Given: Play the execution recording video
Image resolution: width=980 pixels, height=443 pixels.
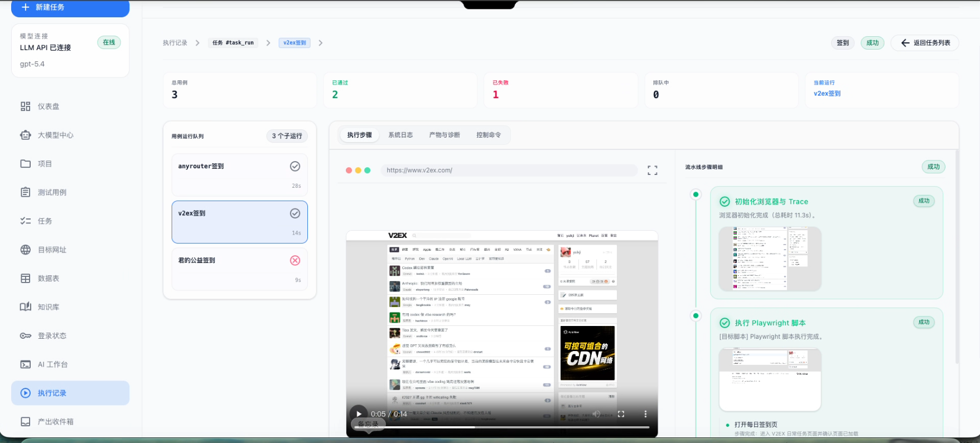Looking at the screenshot, I should pos(359,414).
